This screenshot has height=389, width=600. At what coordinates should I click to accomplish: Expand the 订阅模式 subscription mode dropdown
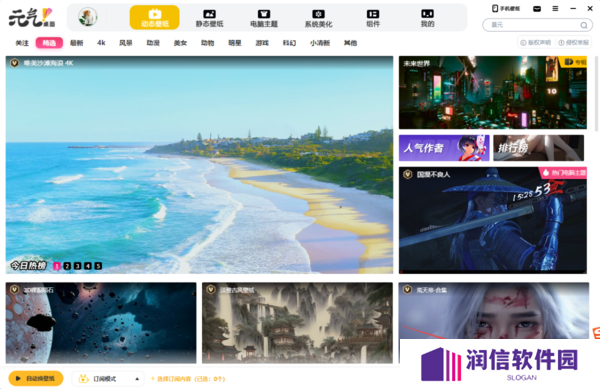[x=108, y=379]
